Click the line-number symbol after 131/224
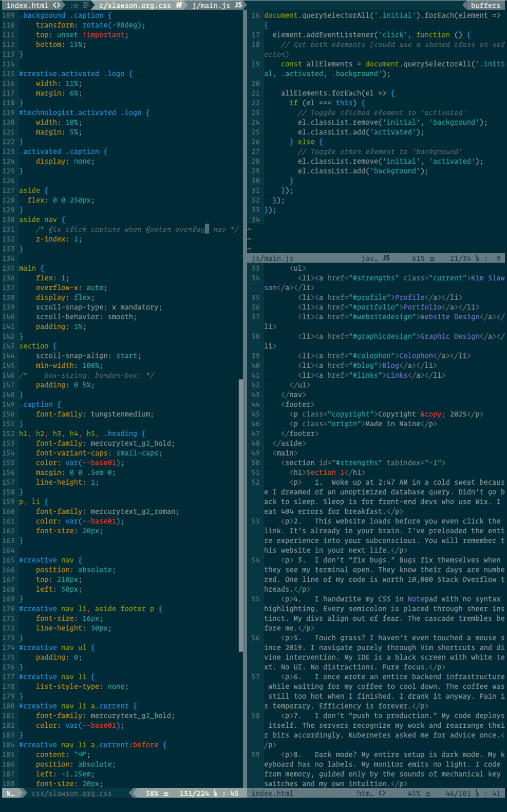This screenshot has width=507, height=812. click(216, 793)
